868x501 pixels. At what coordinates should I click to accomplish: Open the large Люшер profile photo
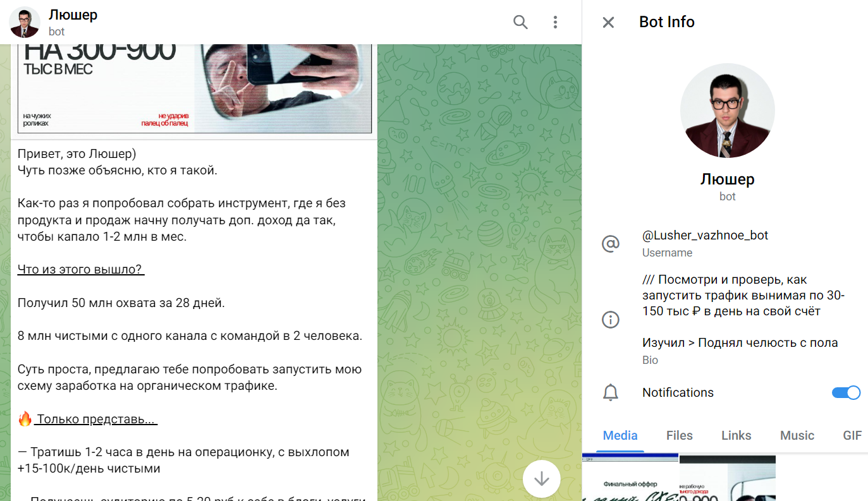click(727, 111)
